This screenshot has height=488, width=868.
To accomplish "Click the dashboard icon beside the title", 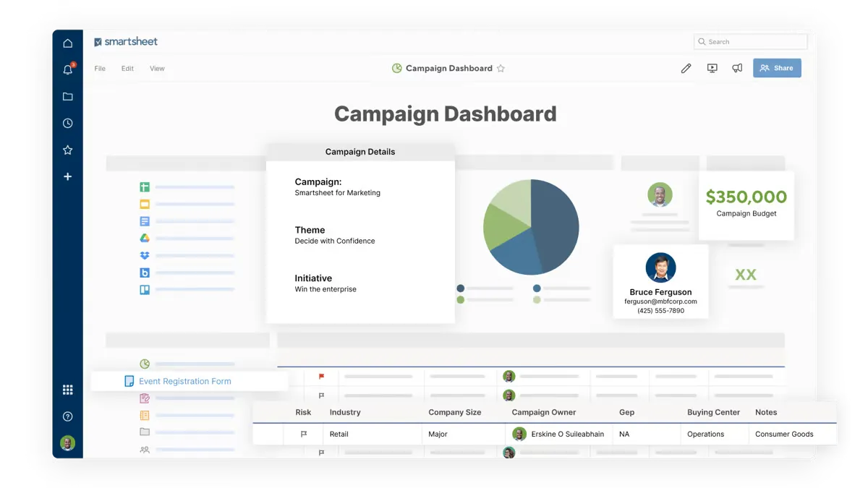I will [x=396, y=69].
